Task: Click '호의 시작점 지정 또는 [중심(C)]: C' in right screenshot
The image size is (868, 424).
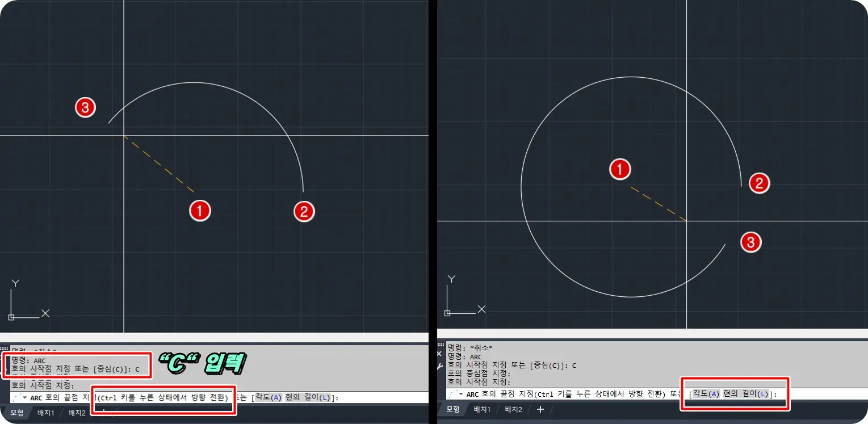Action: (x=511, y=365)
